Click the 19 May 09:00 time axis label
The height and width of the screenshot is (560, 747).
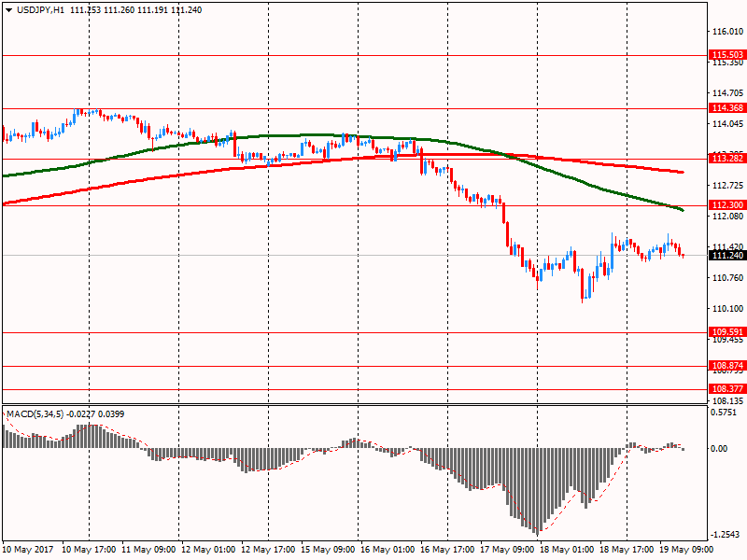click(x=686, y=550)
